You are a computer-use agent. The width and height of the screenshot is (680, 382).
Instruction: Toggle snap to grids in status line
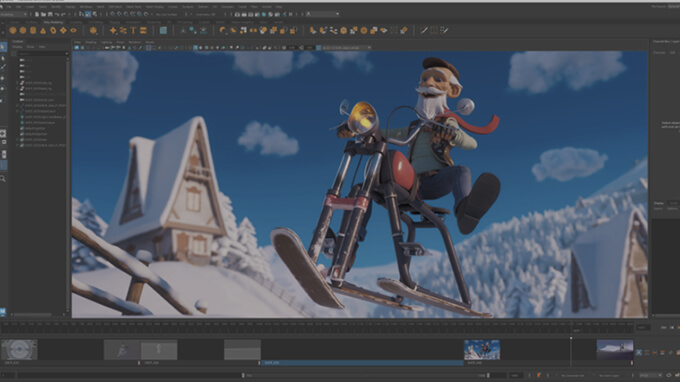[x=112, y=14]
